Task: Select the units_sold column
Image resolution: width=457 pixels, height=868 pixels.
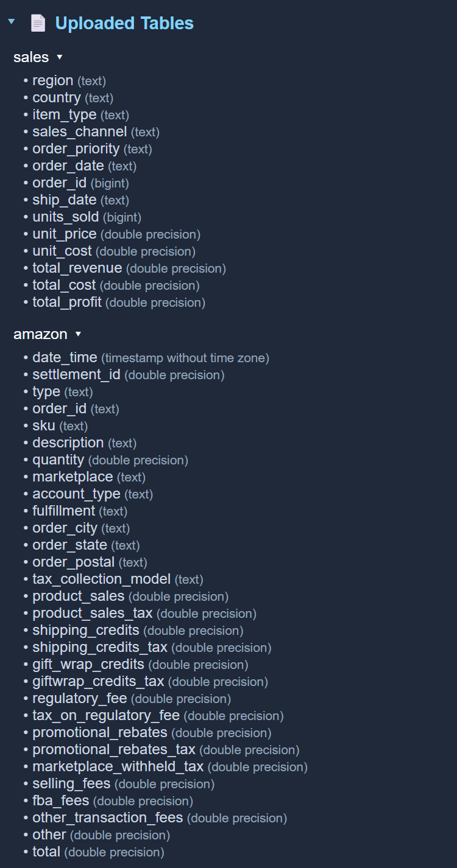Action: click(x=65, y=217)
